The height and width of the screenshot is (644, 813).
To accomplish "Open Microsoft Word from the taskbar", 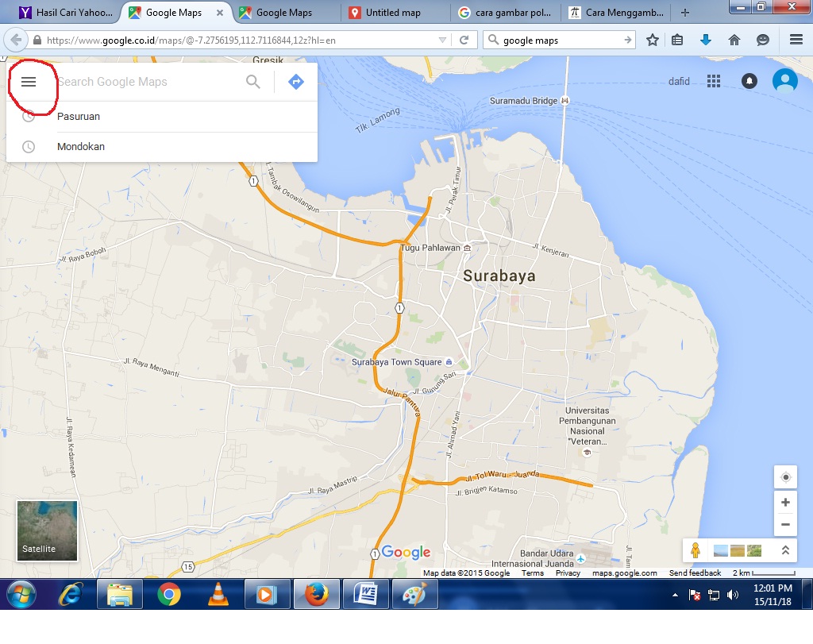I will click(365, 593).
